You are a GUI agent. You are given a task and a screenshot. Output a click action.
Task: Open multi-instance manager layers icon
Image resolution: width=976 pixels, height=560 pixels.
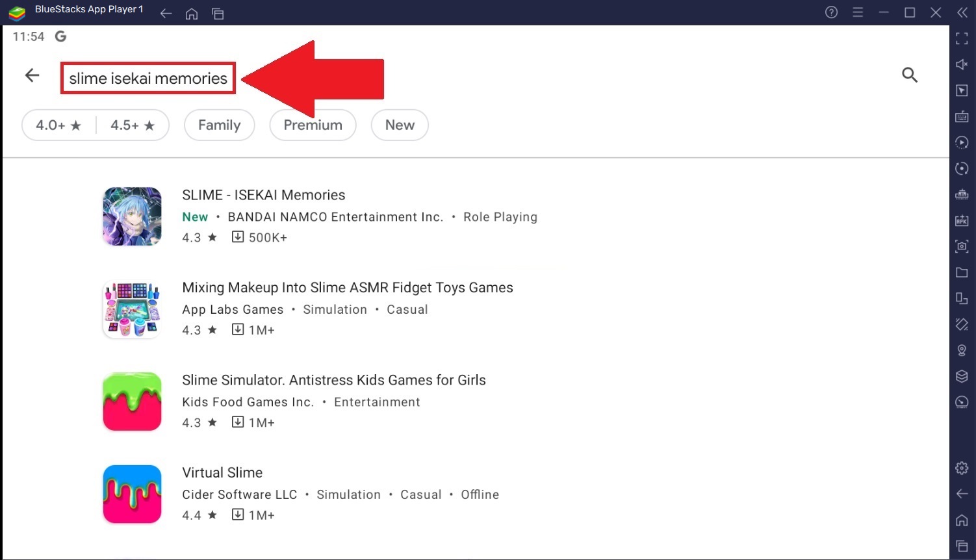pyautogui.click(x=962, y=376)
